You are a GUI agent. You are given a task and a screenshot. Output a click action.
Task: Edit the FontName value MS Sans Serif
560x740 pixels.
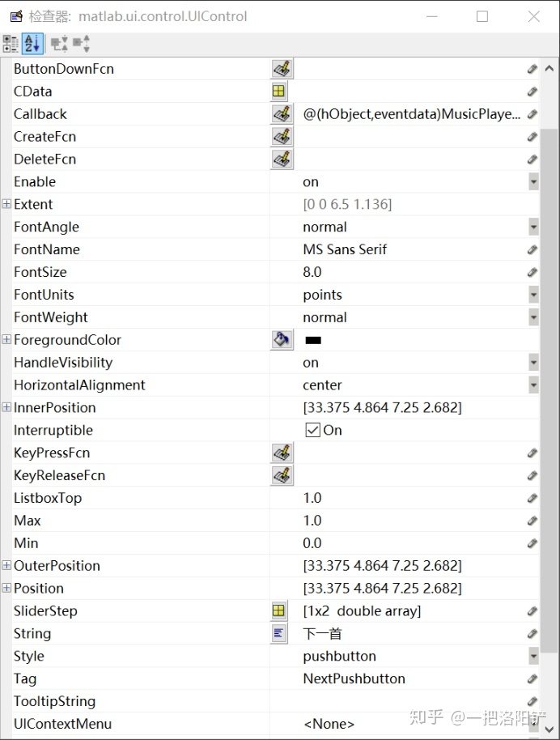(345, 249)
